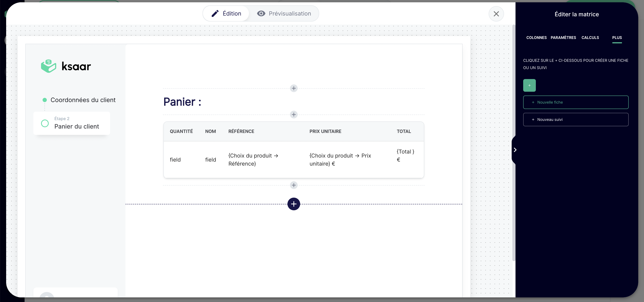Open the CALCULS tab
This screenshot has height=302, width=644.
point(590,38)
